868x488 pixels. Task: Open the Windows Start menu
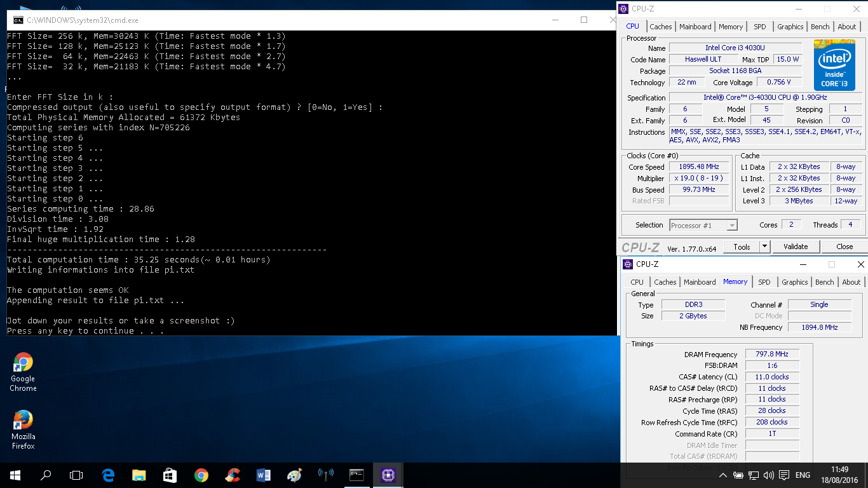click(x=15, y=475)
